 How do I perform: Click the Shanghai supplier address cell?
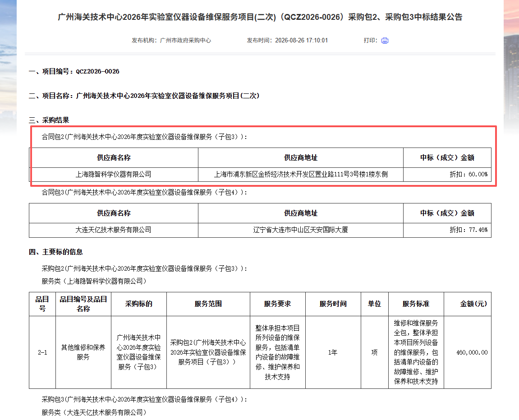point(301,174)
